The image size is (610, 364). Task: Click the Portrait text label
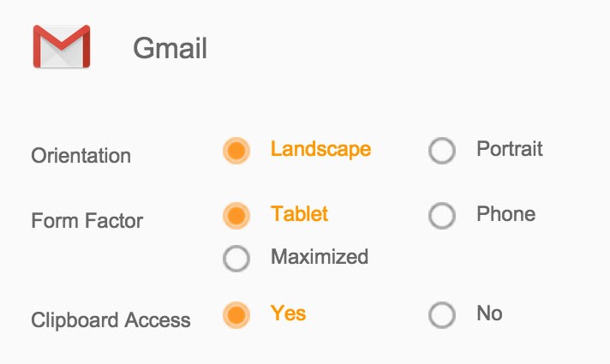(x=510, y=149)
